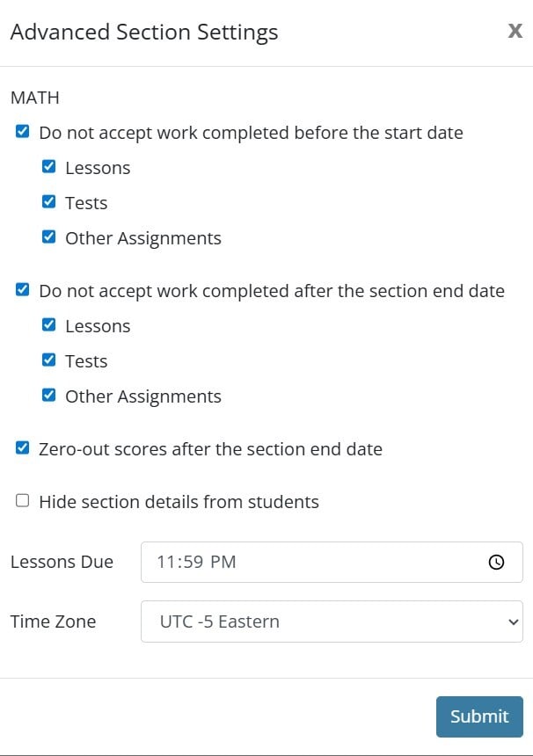Image resolution: width=533 pixels, height=756 pixels.
Task: Click the Submit button
Action: click(x=478, y=716)
